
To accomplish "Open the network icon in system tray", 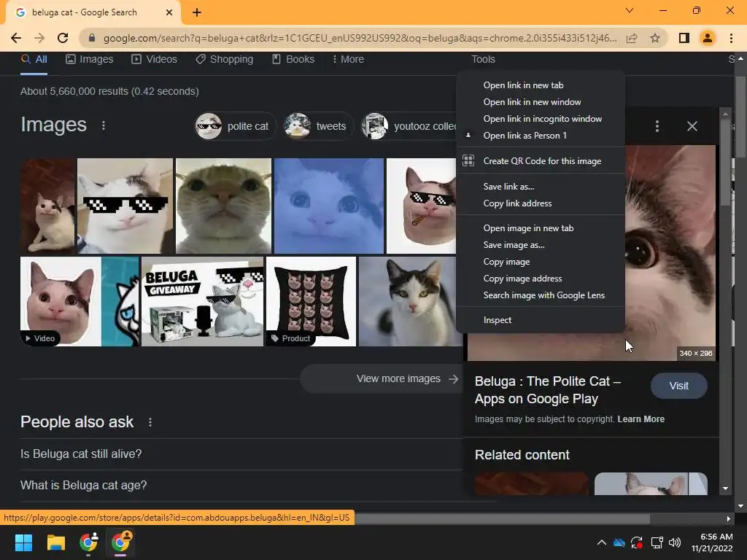I will tap(657, 542).
